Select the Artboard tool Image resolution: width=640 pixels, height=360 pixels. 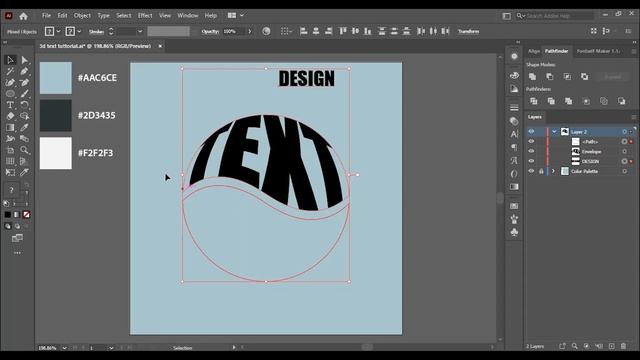pyautogui.click(x=10, y=150)
